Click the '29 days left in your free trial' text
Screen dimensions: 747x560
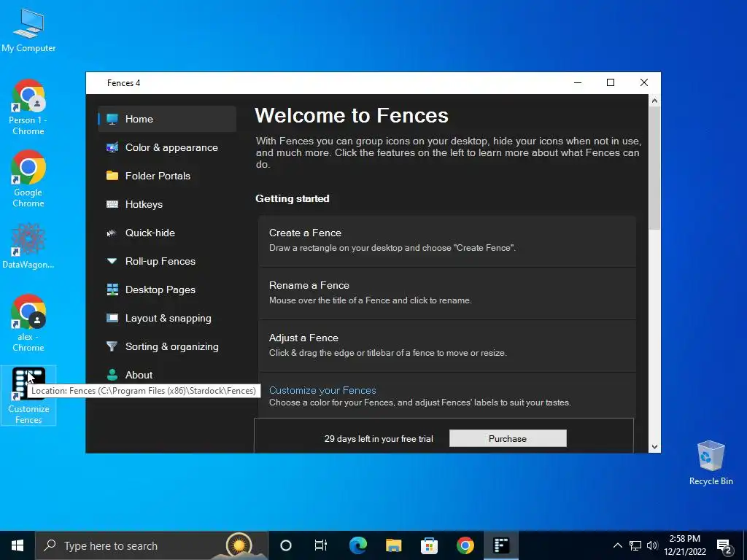point(379,438)
